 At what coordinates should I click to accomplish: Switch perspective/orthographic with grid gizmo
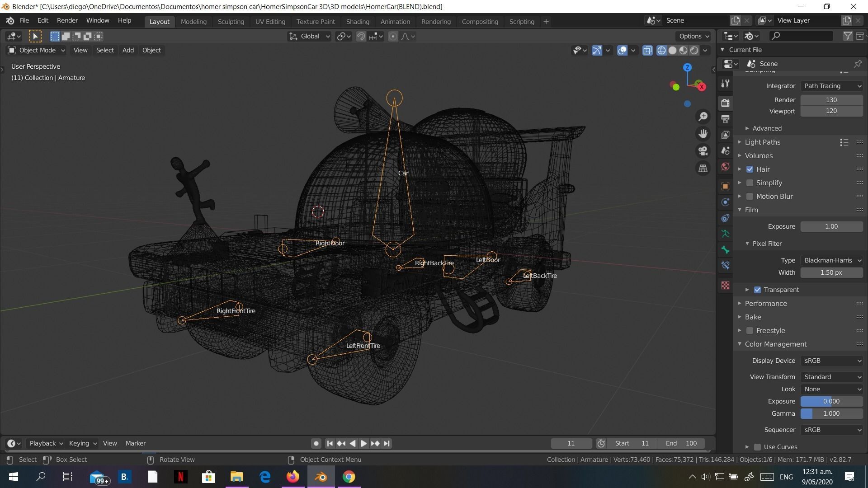tap(703, 168)
